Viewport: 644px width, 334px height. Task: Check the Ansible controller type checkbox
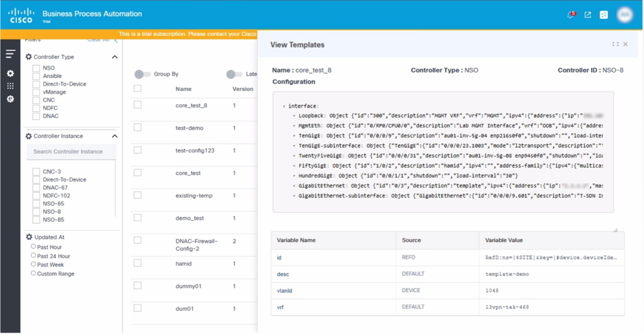click(36, 76)
